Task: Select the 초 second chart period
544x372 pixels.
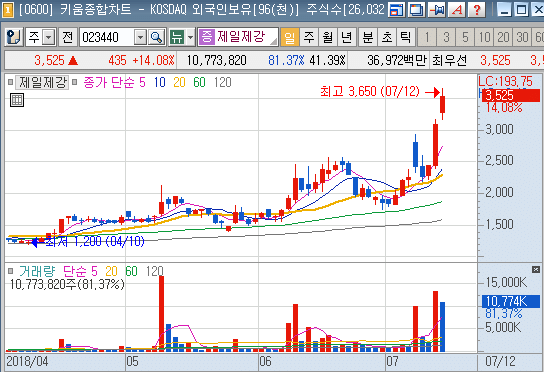Action: point(387,37)
